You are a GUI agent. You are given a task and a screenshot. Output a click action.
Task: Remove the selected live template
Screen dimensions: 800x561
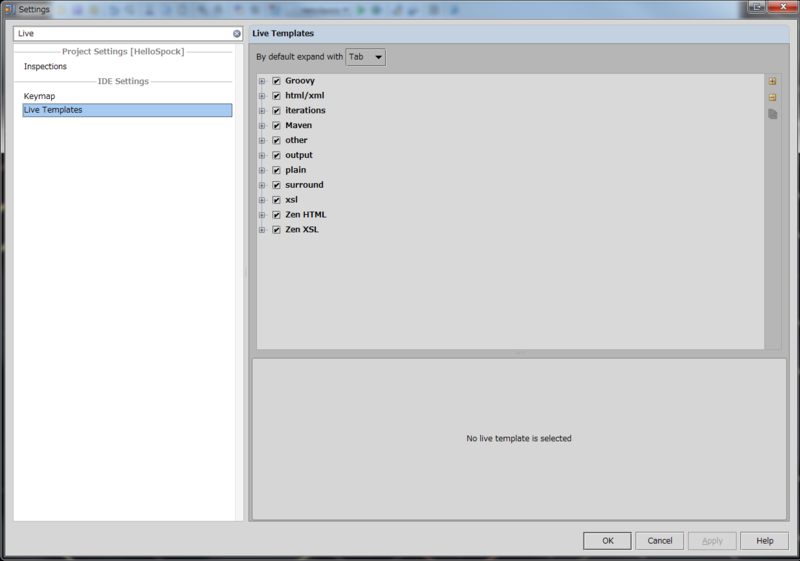(772, 97)
